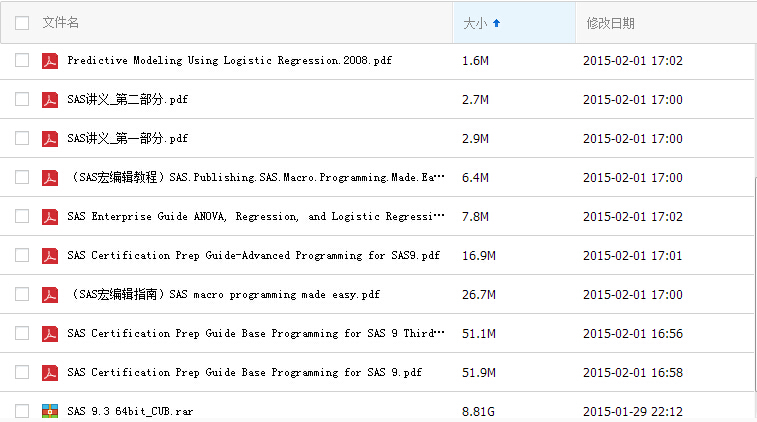
Task: Click date 2015-01-29 22:12
Action: 633,412
